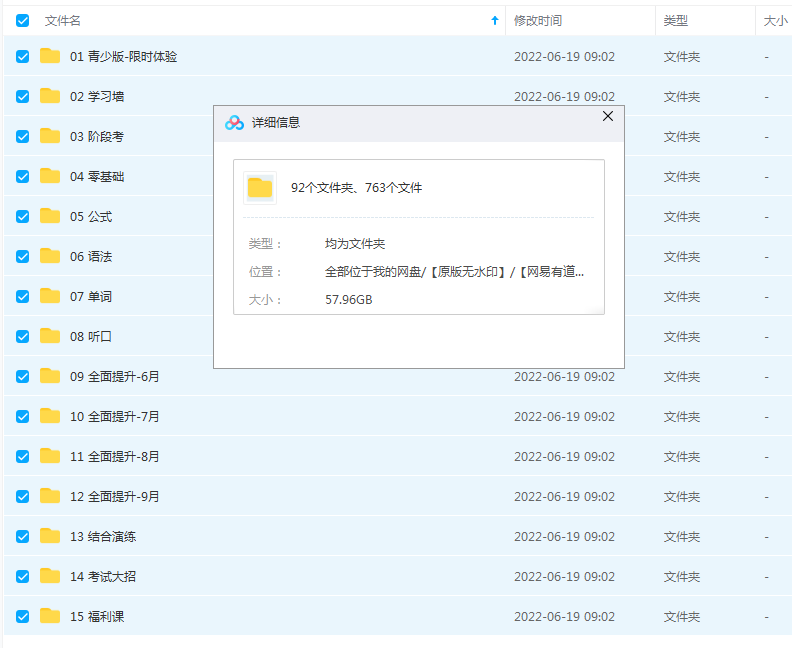
Task: Click the folder icon inside the 详细信息 dialog
Action: pos(260,188)
